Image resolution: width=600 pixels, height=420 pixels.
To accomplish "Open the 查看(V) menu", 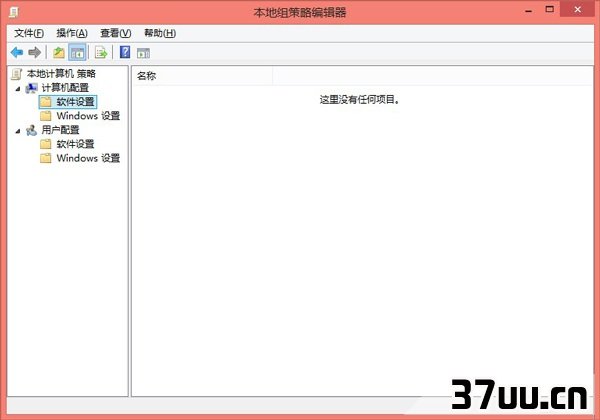I will pos(116,33).
